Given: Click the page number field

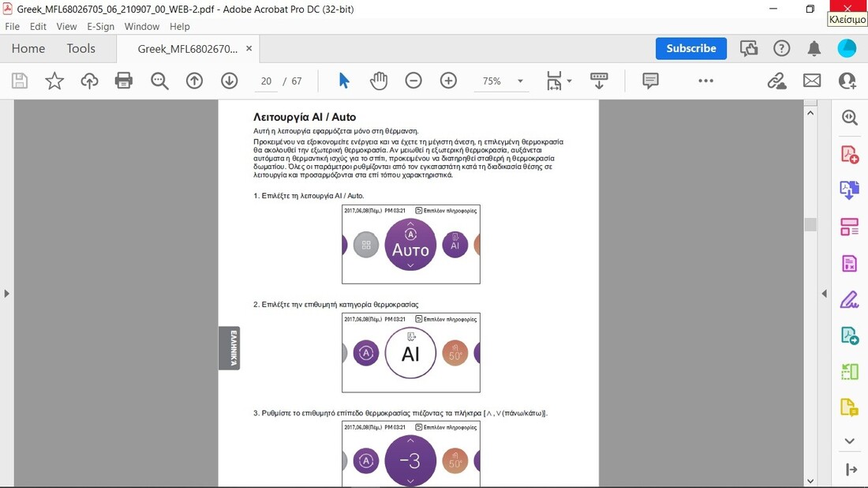Looking at the screenshot, I should [267, 81].
